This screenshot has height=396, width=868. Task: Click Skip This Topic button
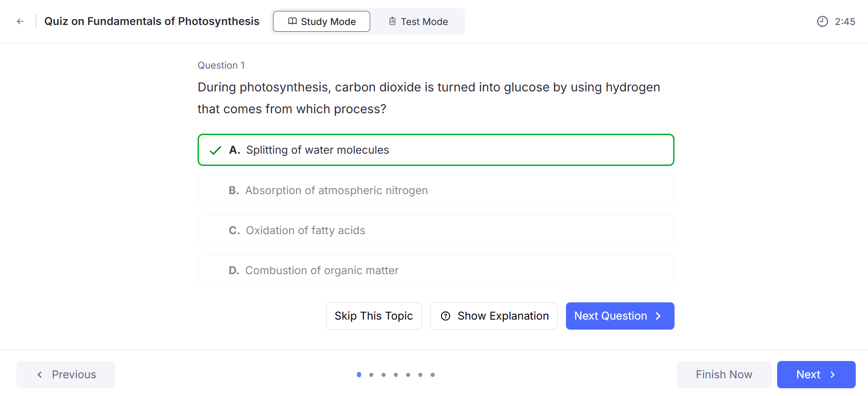tap(374, 316)
